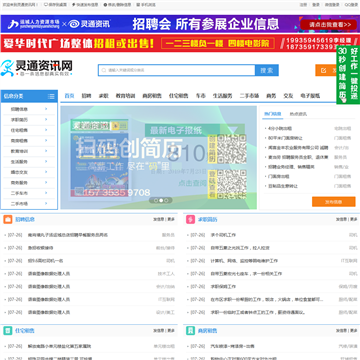Expand the 商务服务 sidebar category arrow
The image size is (360, 360).
pos(46,182)
